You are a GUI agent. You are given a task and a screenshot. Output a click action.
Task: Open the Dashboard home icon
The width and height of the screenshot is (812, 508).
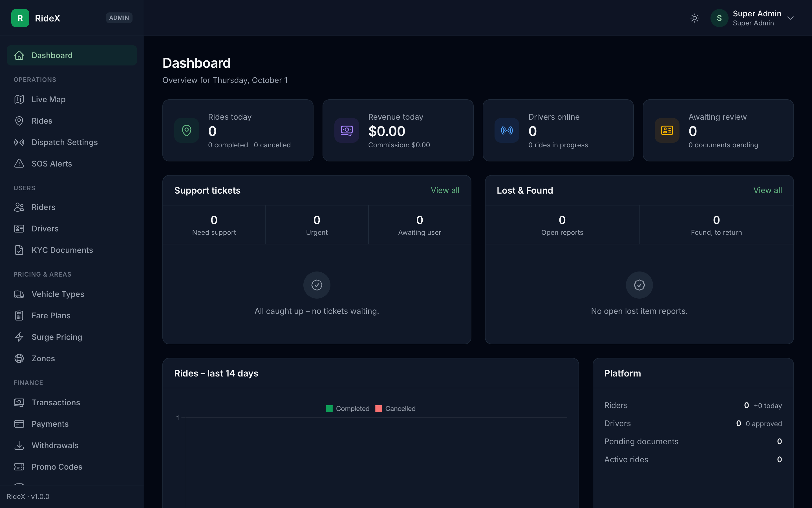pyautogui.click(x=19, y=55)
